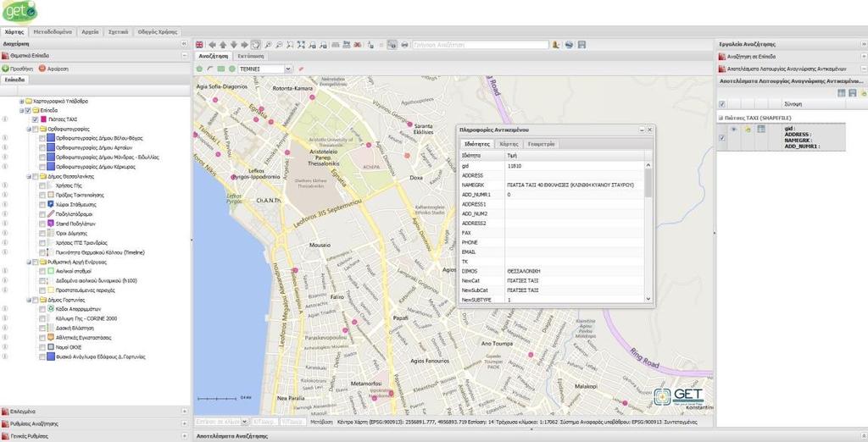Click the blue swatch of Ορθοφωτογραφίες Δήμου Αρταίων
The width and height of the screenshot is (868, 442).
click(50, 147)
